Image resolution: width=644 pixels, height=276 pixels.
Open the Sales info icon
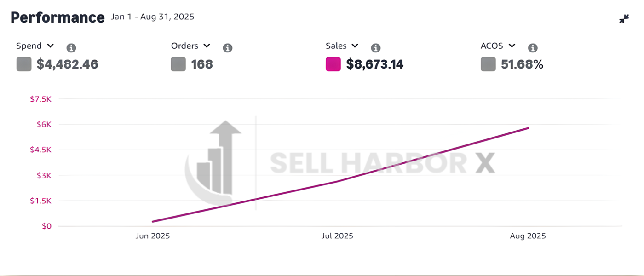pos(376,48)
